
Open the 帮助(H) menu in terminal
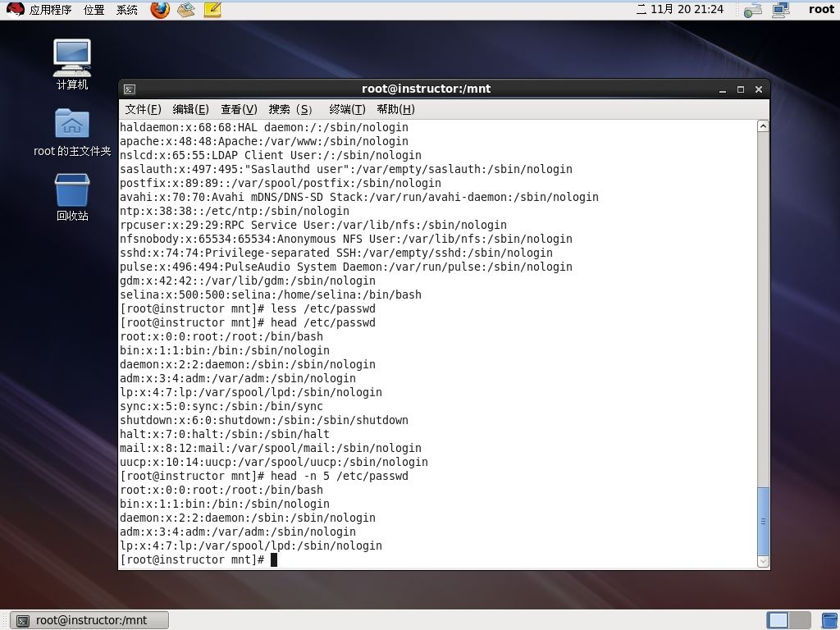[x=396, y=109]
